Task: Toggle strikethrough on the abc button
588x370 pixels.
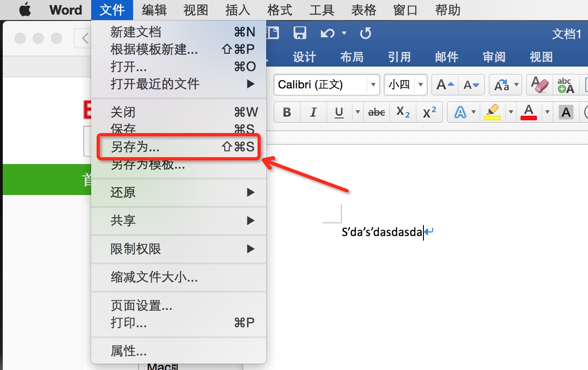Action: click(x=377, y=112)
